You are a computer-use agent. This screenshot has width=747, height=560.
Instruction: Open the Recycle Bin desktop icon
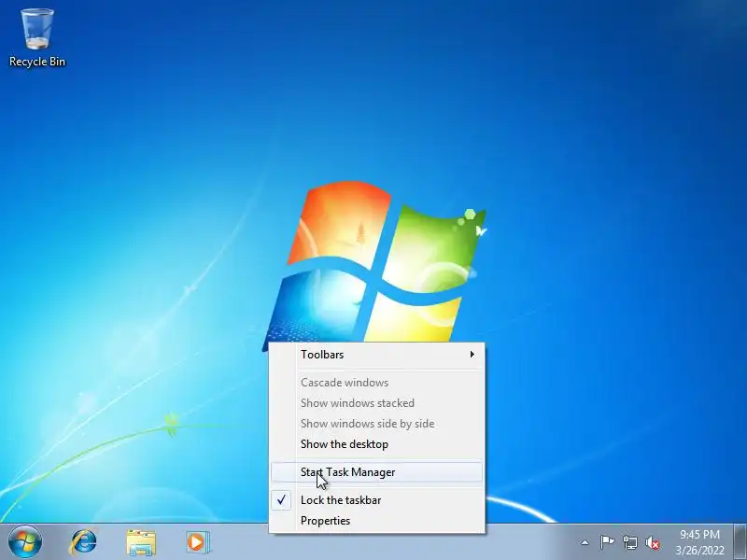tap(37, 38)
